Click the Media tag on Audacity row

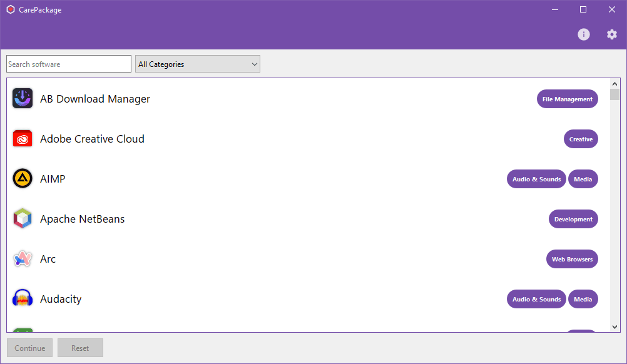583,299
